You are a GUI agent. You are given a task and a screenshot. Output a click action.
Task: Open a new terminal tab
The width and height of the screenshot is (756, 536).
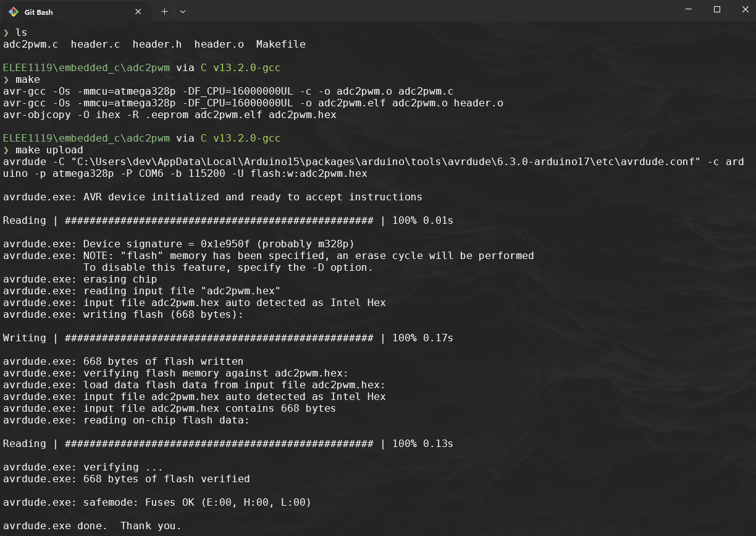coord(164,12)
